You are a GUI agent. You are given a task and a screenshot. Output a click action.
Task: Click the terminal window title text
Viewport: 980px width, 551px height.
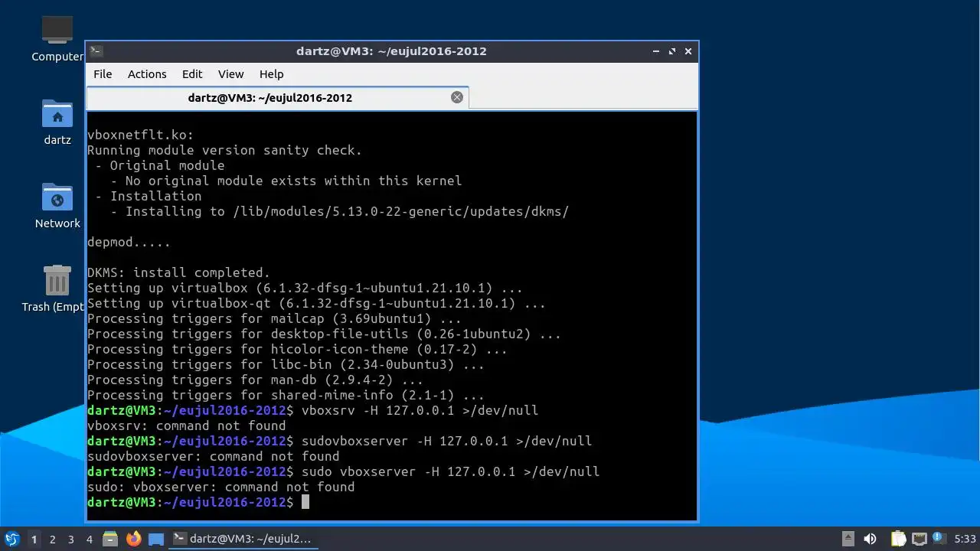391,51
